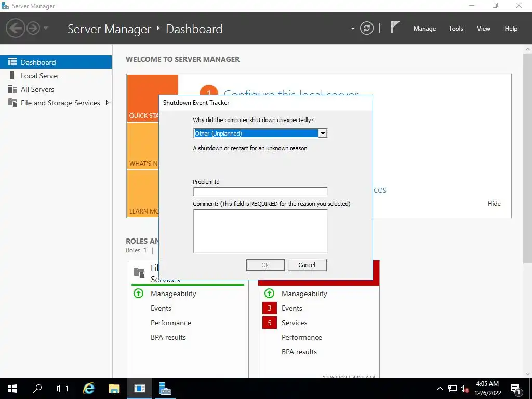Expand File and Storage Services arrow

coord(107,103)
